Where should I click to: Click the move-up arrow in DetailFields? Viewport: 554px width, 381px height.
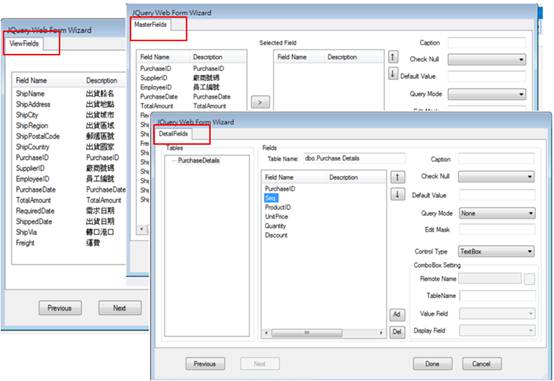(397, 177)
